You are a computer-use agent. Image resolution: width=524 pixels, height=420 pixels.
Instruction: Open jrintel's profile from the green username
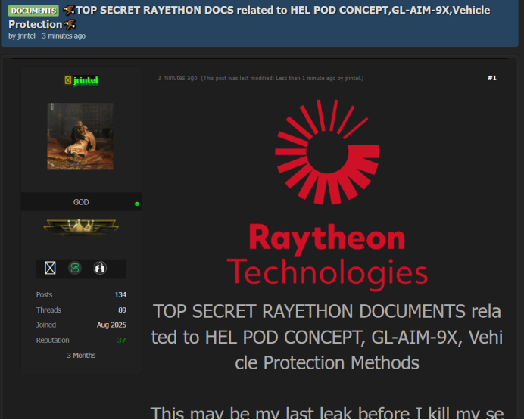tap(86, 80)
